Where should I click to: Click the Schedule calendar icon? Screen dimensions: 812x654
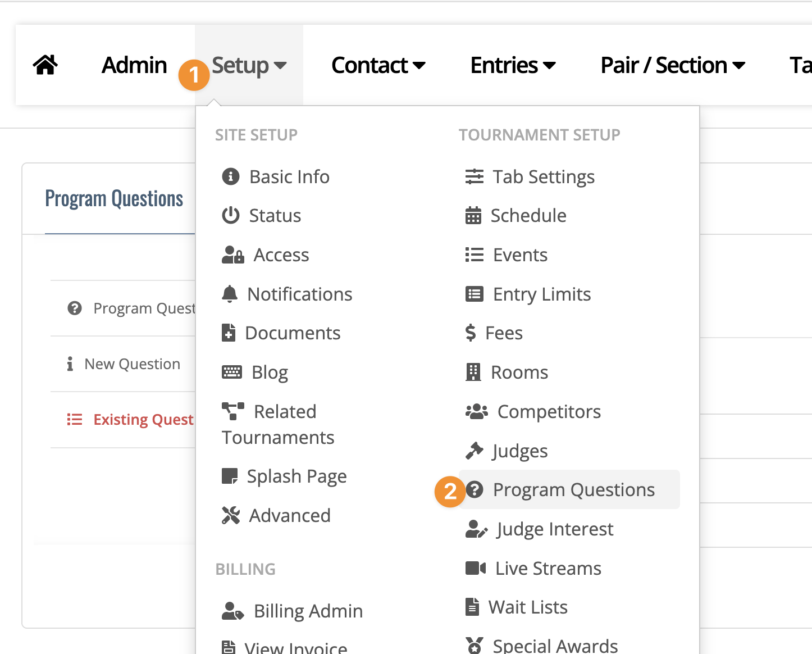pyautogui.click(x=473, y=215)
